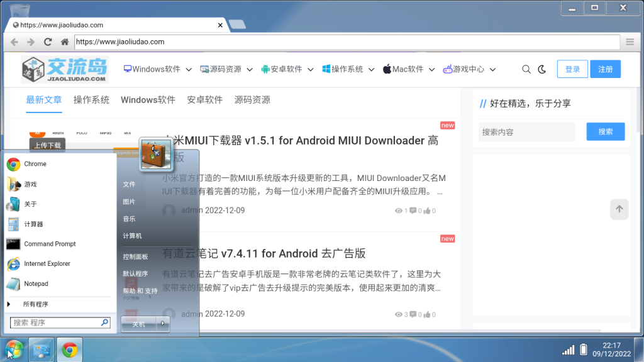Screen dimensions: 644x362
Task: Toggle dark mode moon icon
Action: point(542,69)
